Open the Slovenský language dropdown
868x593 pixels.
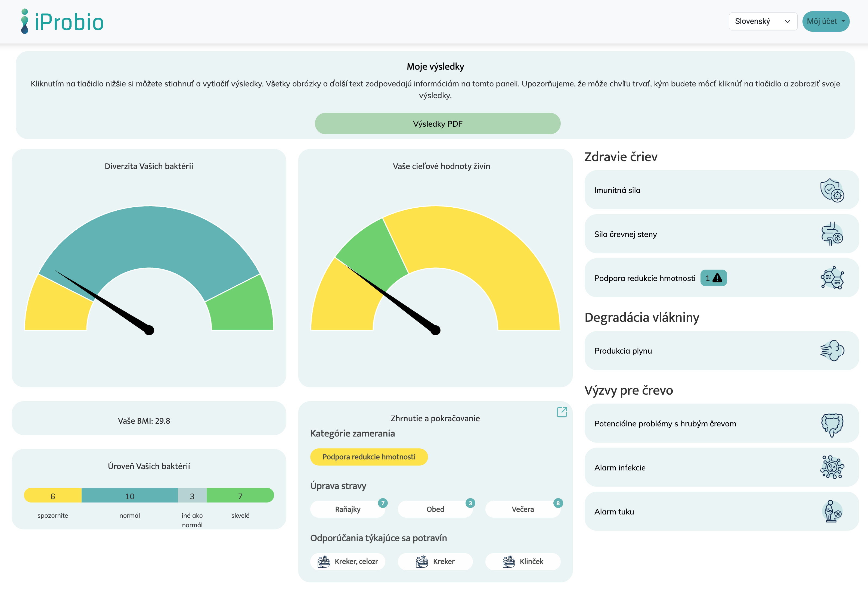click(763, 21)
